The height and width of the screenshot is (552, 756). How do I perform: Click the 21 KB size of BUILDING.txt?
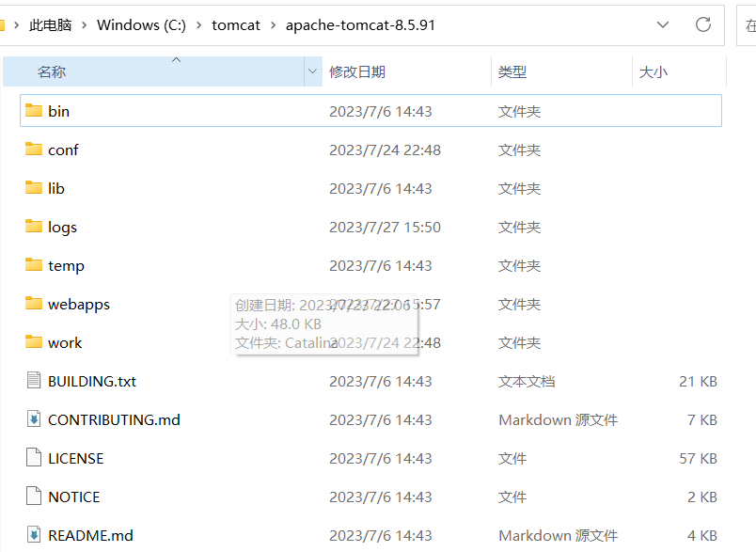pos(698,382)
